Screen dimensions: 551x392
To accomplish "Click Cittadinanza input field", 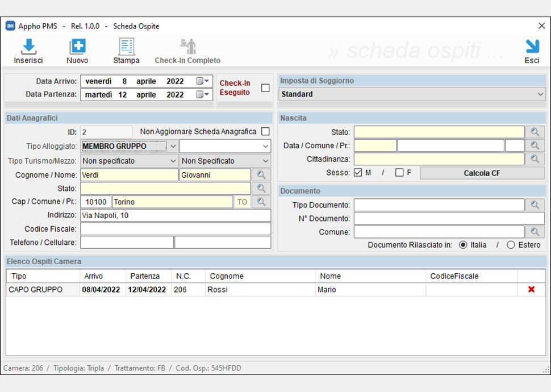I will (439, 159).
